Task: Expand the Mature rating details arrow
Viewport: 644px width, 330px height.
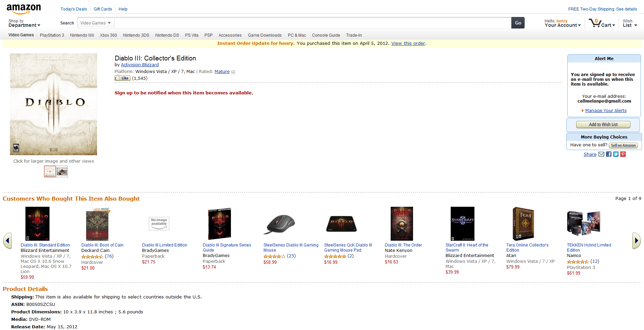Action: click(233, 72)
